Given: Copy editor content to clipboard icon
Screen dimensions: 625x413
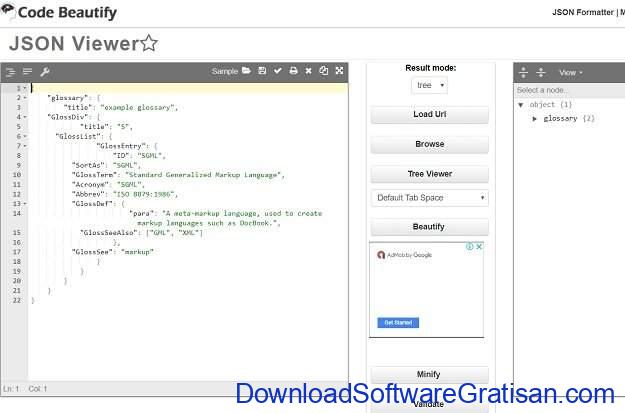Looking at the screenshot, I should coord(324,71).
